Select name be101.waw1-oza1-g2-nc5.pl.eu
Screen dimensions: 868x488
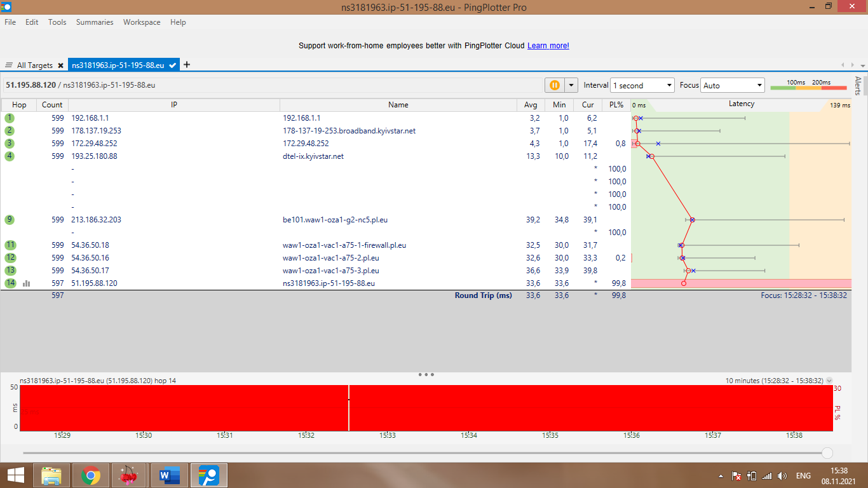pyautogui.click(x=335, y=219)
